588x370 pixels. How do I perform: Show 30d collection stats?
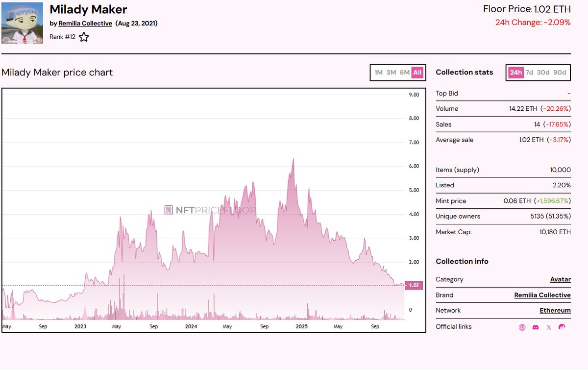[543, 73]
